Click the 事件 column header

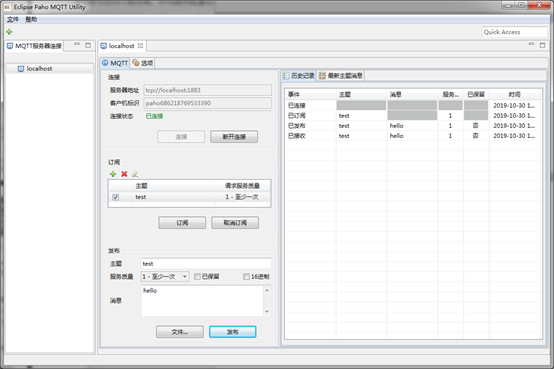(311, 94)
